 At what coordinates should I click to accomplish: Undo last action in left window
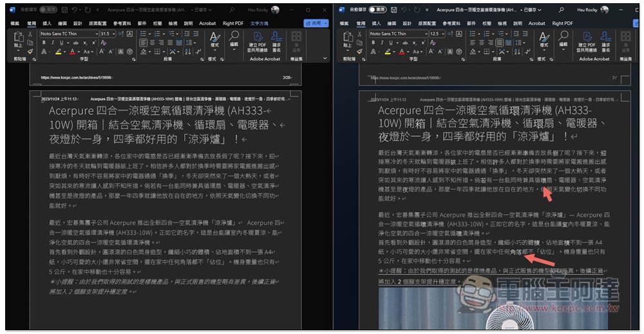pyautogui.click(x=74, y=10)
